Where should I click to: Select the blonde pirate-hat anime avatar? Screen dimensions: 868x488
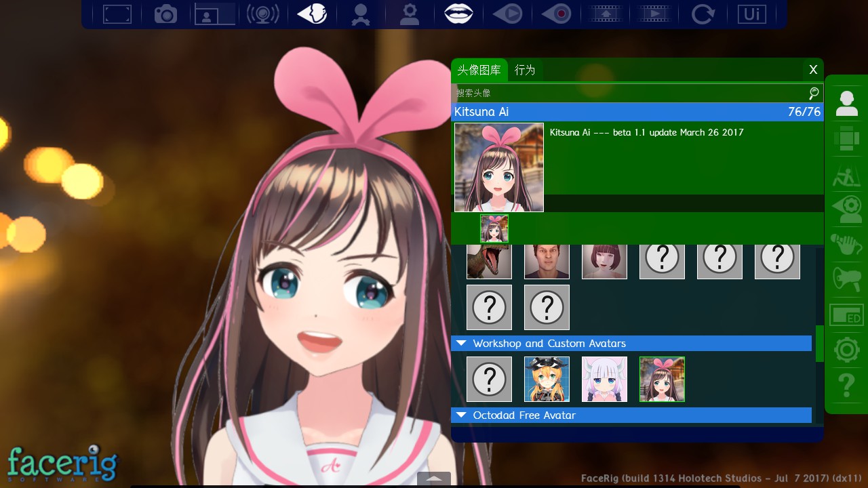[547, 379]
